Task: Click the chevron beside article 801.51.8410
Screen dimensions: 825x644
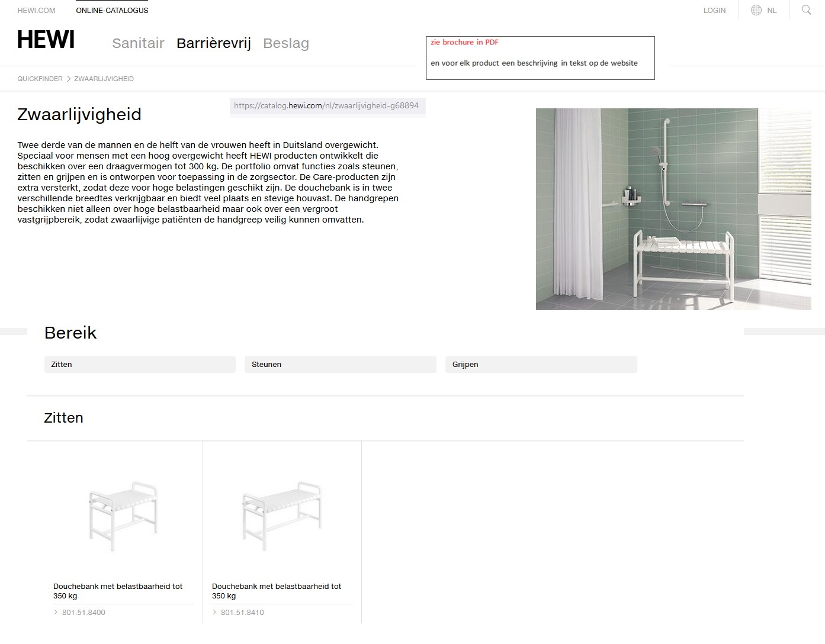Action: click(x=215, y=613)
